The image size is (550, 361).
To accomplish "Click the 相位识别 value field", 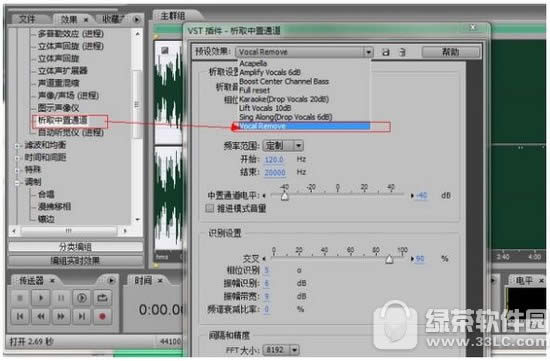I will point(267,270).
